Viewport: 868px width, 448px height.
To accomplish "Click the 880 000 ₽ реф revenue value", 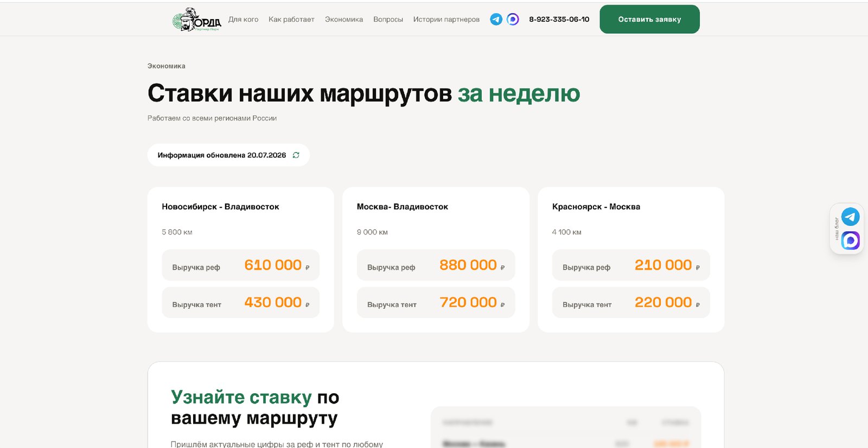I will [x=472, y=265].
